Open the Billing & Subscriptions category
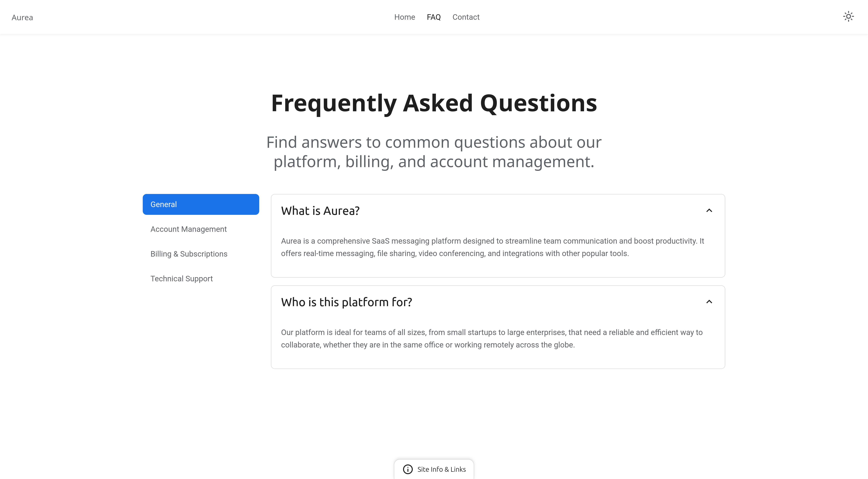This screenshot has height=479, width=868. click(189, 254)
